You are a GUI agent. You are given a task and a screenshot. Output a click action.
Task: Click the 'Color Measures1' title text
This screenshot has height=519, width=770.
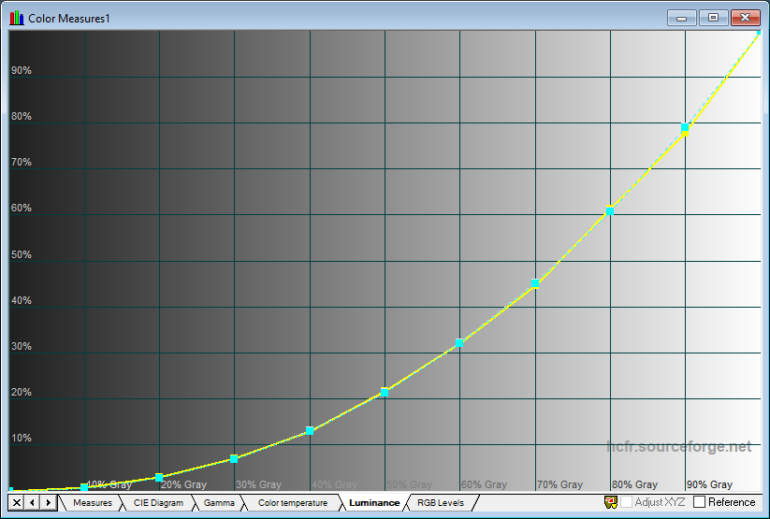coord(69,19)
